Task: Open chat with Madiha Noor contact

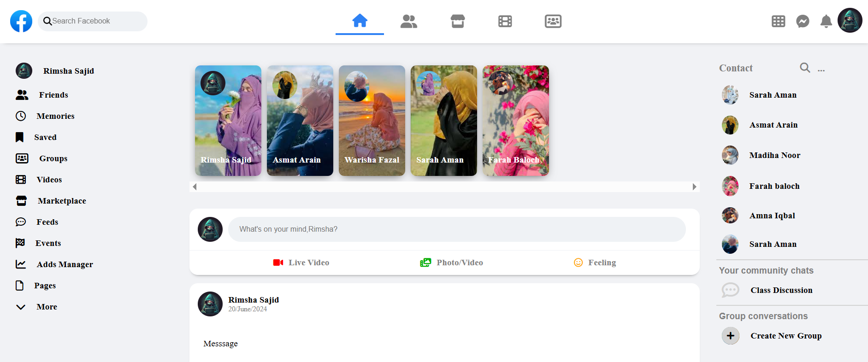Action: pyautogui.click(x=761, y=155)
